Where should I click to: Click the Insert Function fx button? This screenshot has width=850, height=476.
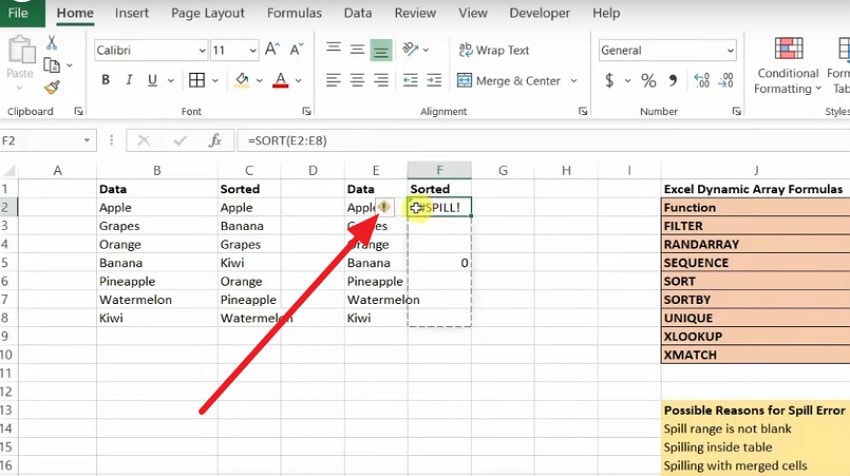(x=215, y=141)
